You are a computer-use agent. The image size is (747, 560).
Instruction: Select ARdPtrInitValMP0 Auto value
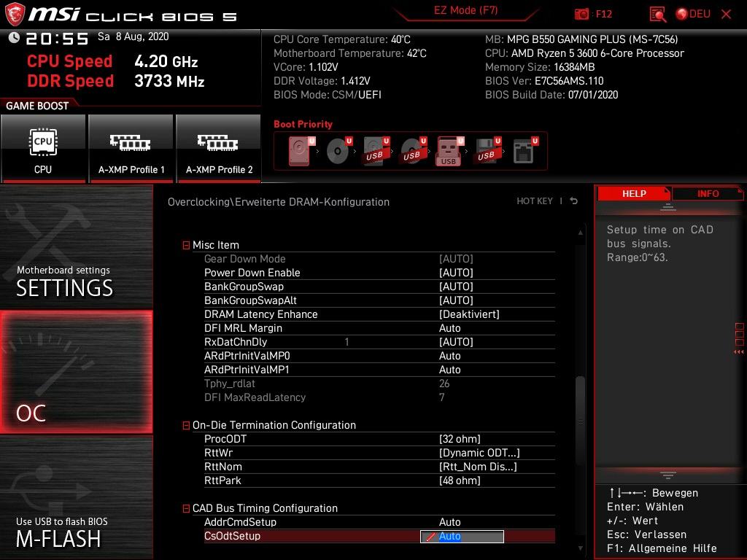449,356
